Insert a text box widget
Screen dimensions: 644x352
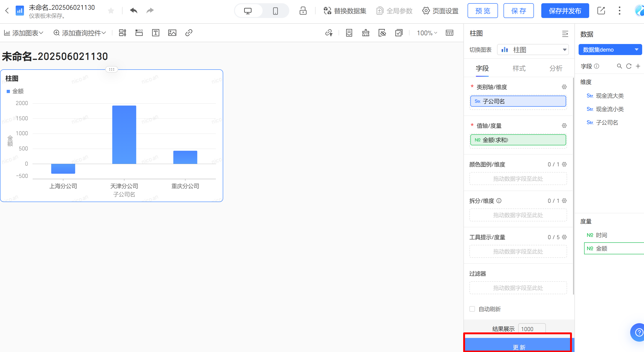(155, 33)
